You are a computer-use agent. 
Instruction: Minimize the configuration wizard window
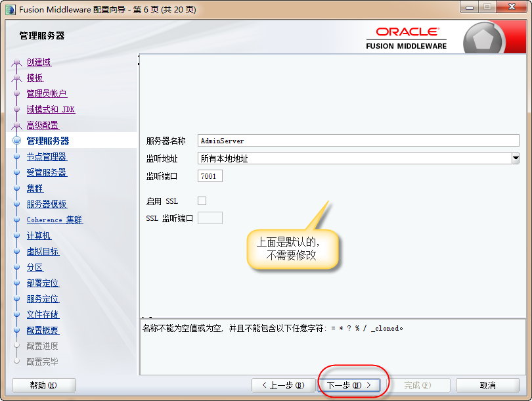point(470,7)
